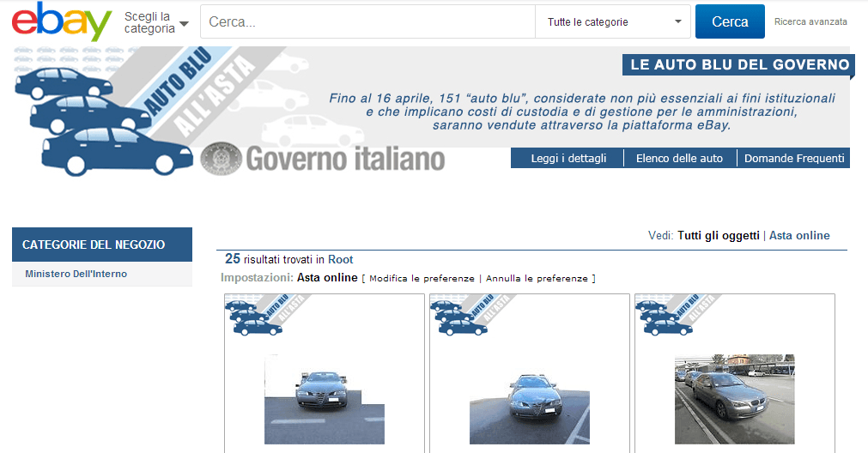Open the silver BMW car thumbnail

click(x=734, y=399)
